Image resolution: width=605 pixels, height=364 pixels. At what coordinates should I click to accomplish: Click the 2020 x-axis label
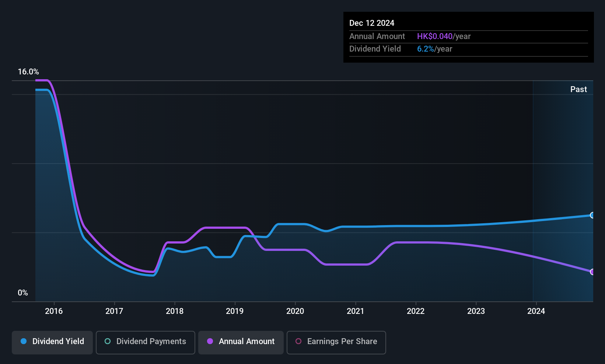pyautogui.click(x=295, y=311)
